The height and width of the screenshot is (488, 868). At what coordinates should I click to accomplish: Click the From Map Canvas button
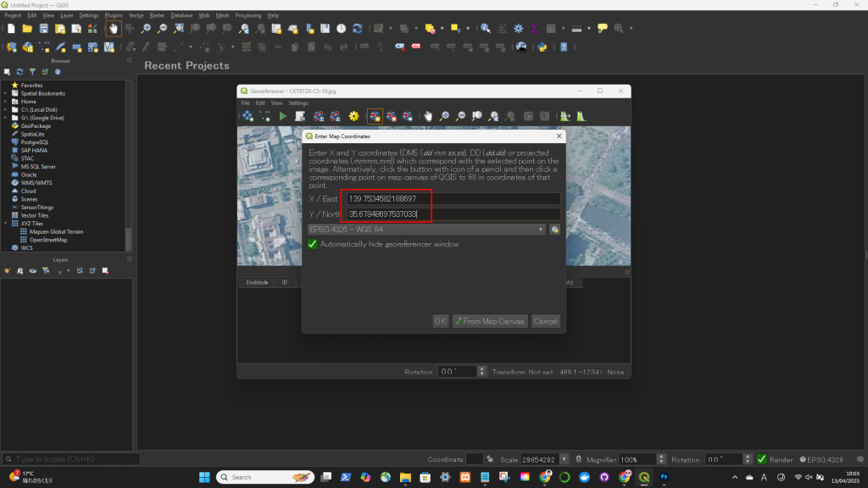coord(490,321)
